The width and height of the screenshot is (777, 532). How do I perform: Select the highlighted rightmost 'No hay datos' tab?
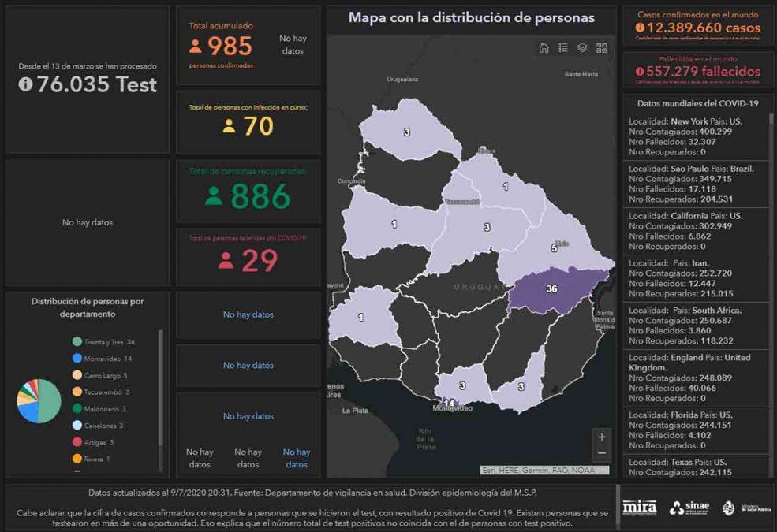pos(297,458)
